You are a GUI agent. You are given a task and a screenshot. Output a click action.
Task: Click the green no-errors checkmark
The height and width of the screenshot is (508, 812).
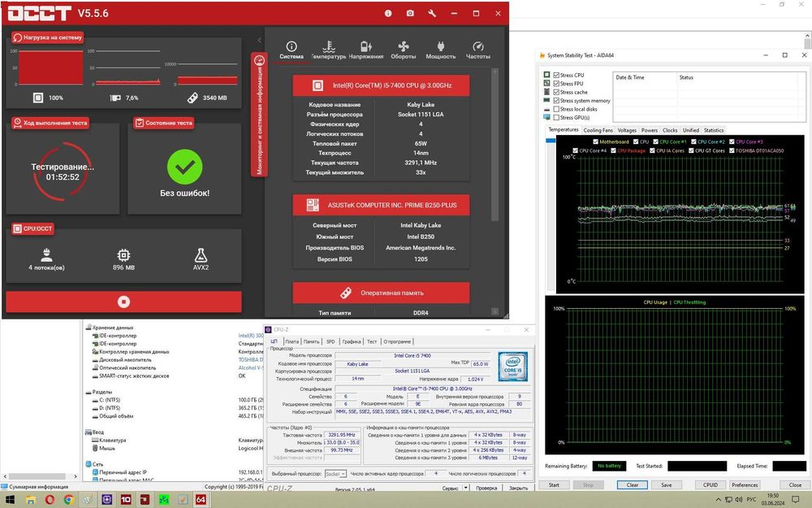pyautogui.click(x=184, y=167)
